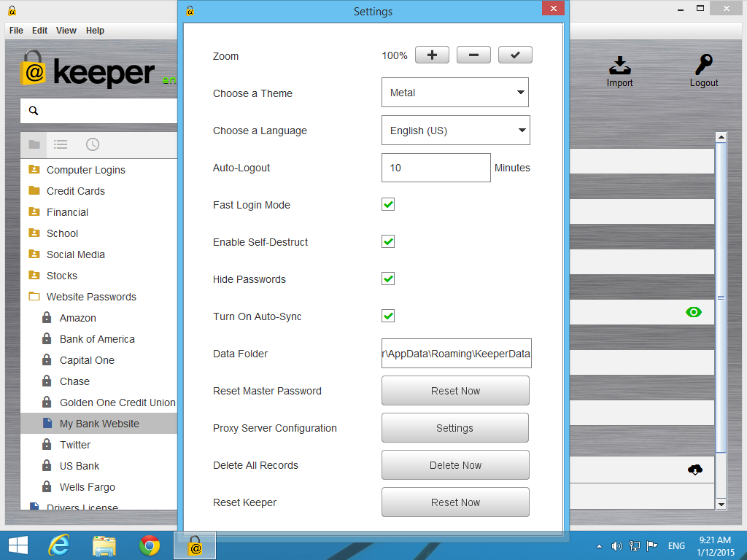Click the vertical scrollbar thumb
The width and height of the screenshot is (747, 560).
coord(721,297)
